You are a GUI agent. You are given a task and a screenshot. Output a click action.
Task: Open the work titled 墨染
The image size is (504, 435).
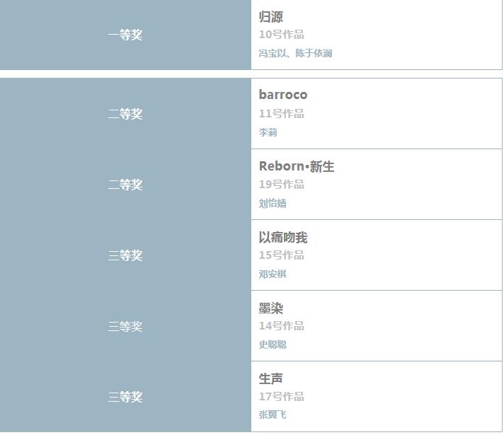270,308
